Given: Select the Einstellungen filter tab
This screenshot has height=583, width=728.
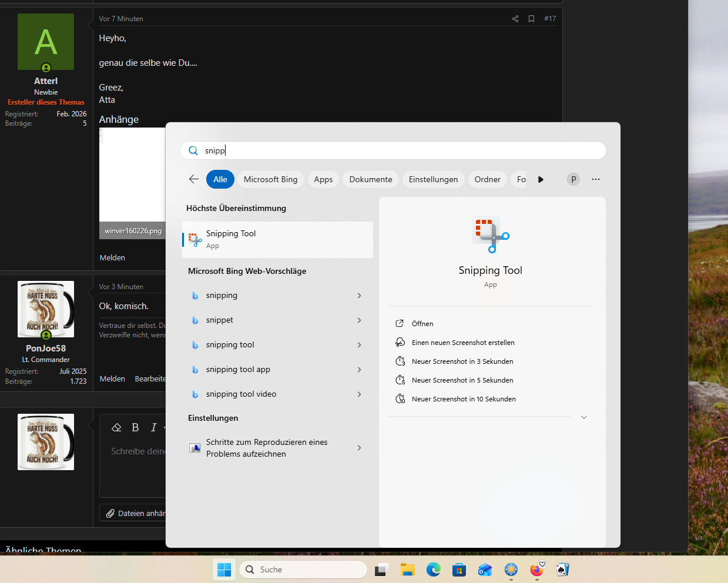Looking at the screenshot, I should (x=433, y=179).
